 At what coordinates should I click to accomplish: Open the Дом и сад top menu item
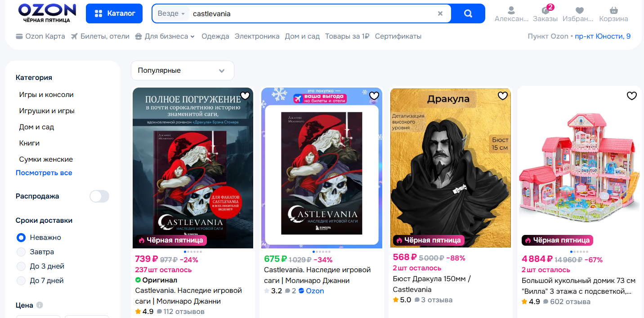302,36
